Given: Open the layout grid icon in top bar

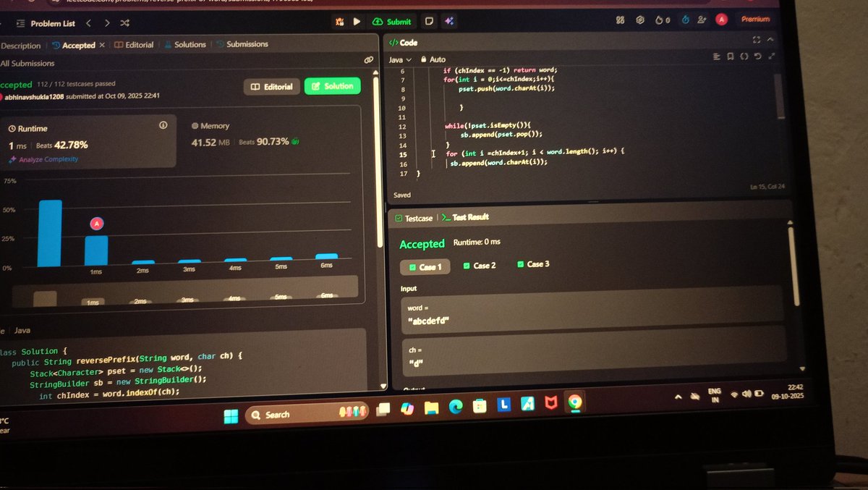Looking at the screenshot, I should [620, 20].
